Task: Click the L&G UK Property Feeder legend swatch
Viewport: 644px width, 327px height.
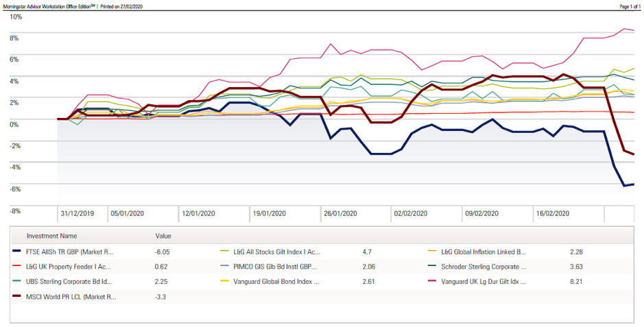Action: [x=16, y=266]
